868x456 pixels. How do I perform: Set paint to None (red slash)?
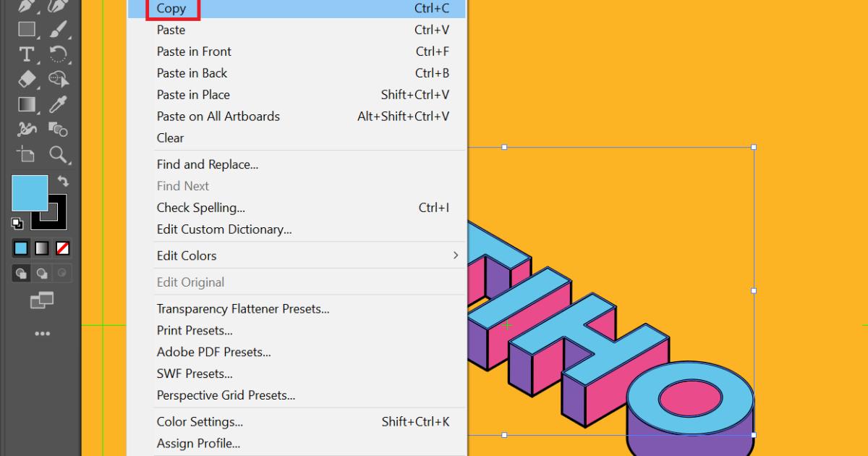[x=63, y=248]
